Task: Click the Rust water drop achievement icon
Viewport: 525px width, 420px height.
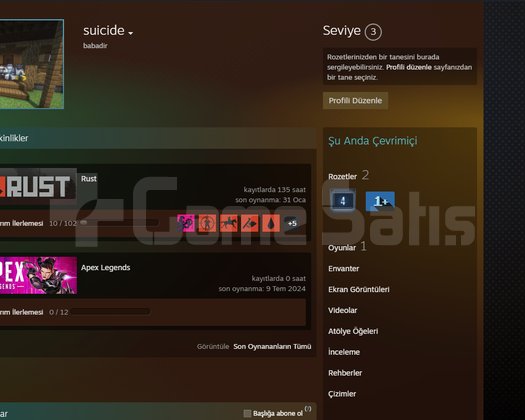Action: click(271, 223)
